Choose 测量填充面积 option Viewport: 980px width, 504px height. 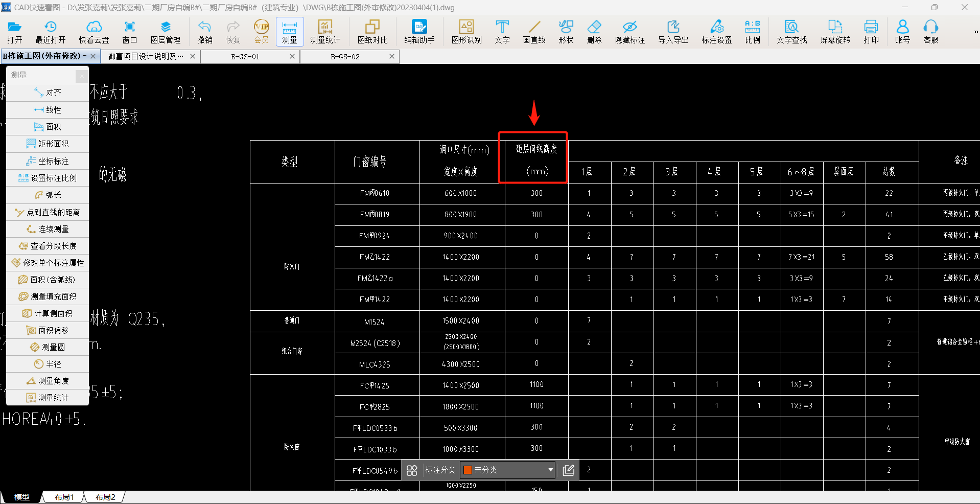pos(48,296)
